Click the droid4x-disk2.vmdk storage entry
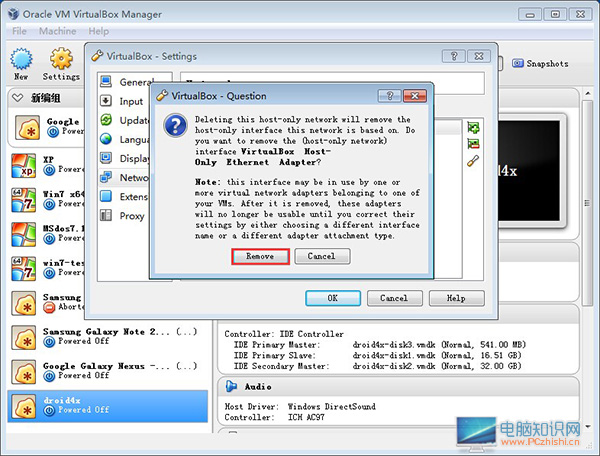The width and height of the screenshot is (600, 456). pyautogui.click(x=437, y=366)
